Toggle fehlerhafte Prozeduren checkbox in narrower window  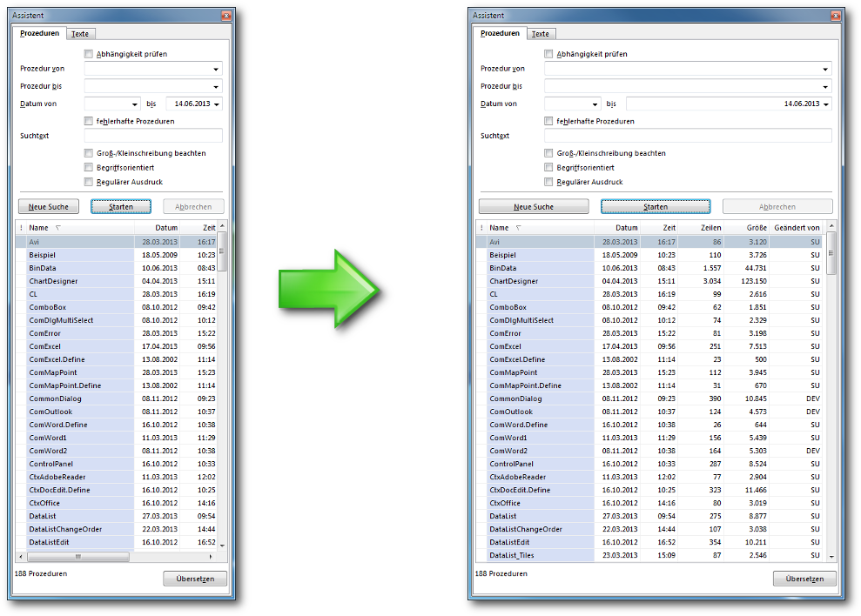click(x=89, y=121)
